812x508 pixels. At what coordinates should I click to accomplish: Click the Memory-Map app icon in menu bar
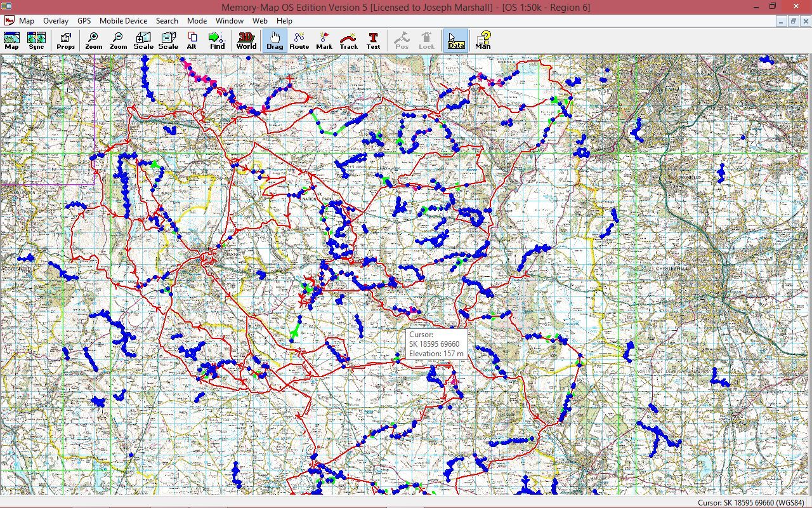click(x=8, y=21)
